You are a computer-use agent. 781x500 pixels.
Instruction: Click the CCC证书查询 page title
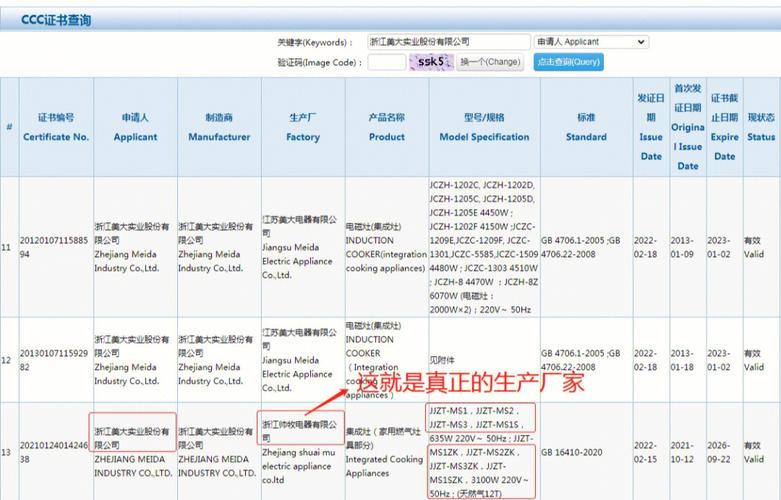click(56, 20)
